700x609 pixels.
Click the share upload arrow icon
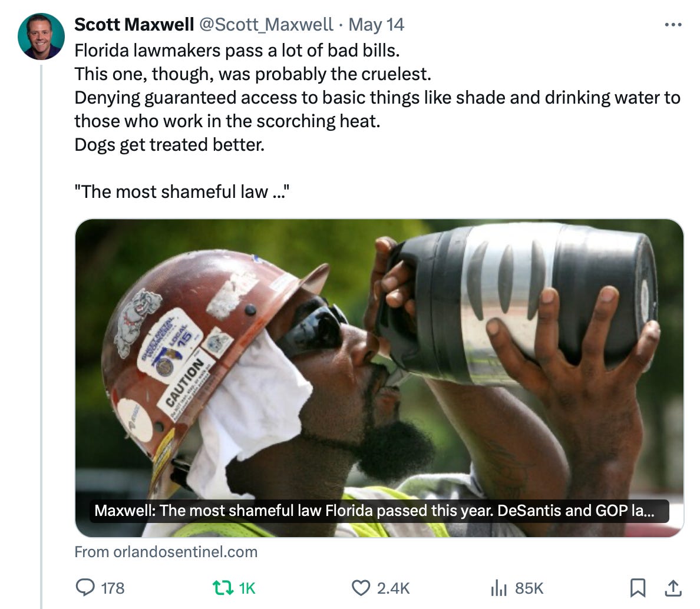click(x=673, y=588)
